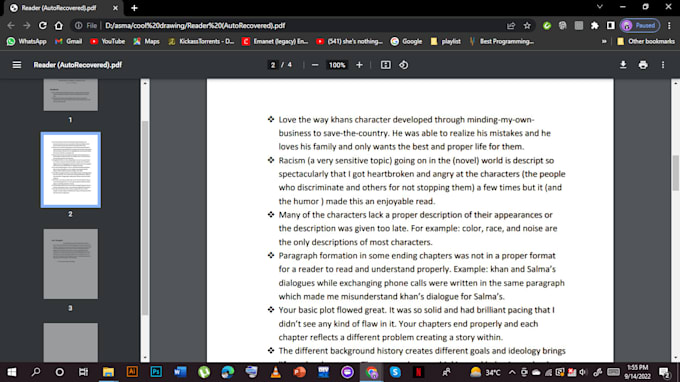
Task: Open Chrome's three-dot menu
Action: coord(669,26)
